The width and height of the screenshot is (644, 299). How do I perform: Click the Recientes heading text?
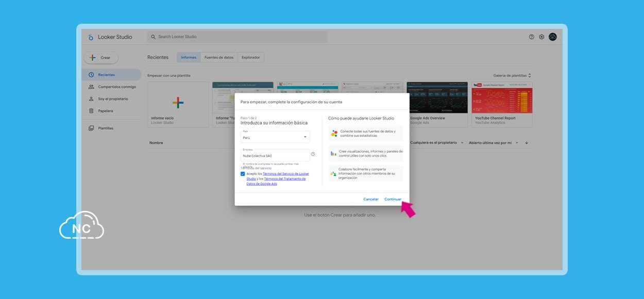158,57
